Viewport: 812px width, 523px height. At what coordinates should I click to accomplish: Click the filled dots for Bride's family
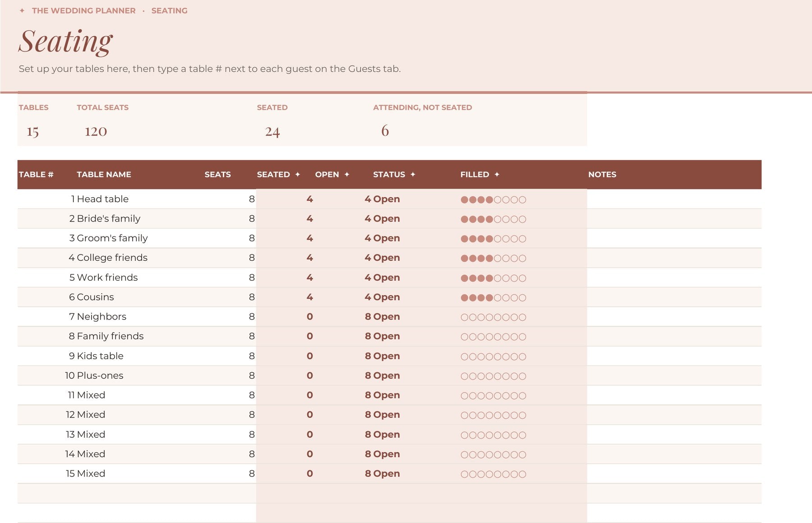click(x=493, y=219)
